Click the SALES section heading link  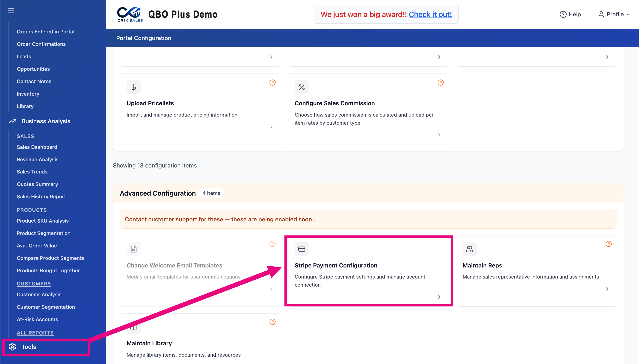(x=25, y=136)
